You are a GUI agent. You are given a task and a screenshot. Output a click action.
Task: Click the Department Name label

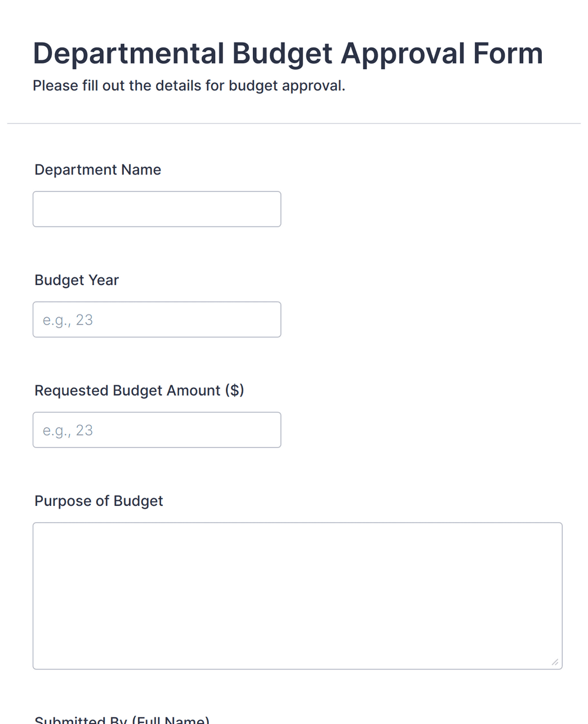pos(98,170)
